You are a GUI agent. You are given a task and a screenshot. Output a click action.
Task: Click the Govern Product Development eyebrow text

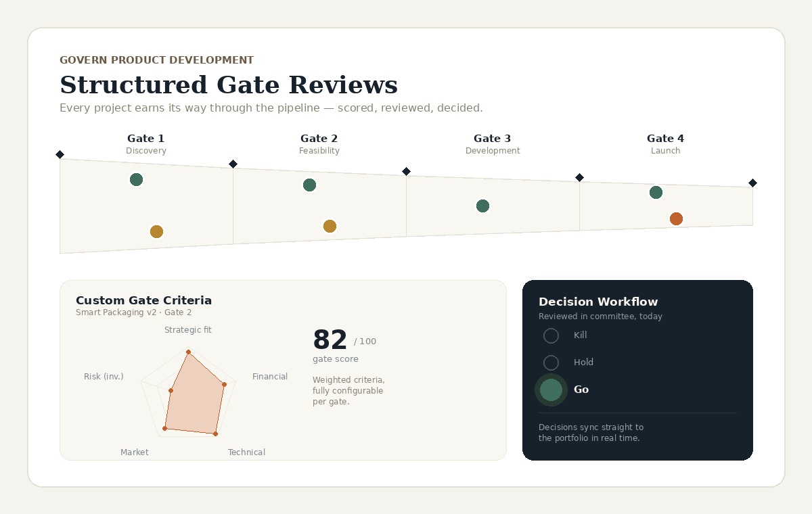(x=156, y=60)
